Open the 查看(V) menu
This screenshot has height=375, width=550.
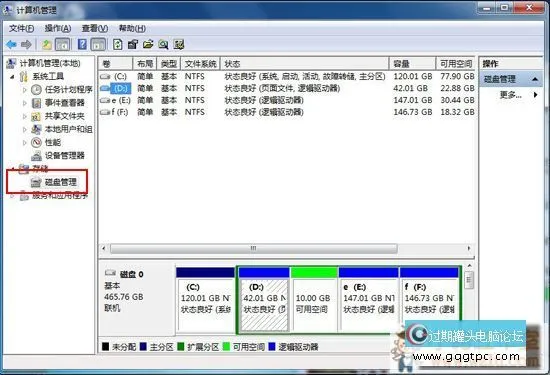tap(95, 28)
